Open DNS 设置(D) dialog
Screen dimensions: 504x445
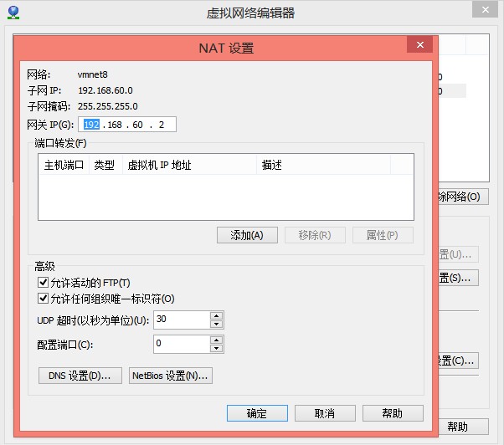(x=80, y=376)
